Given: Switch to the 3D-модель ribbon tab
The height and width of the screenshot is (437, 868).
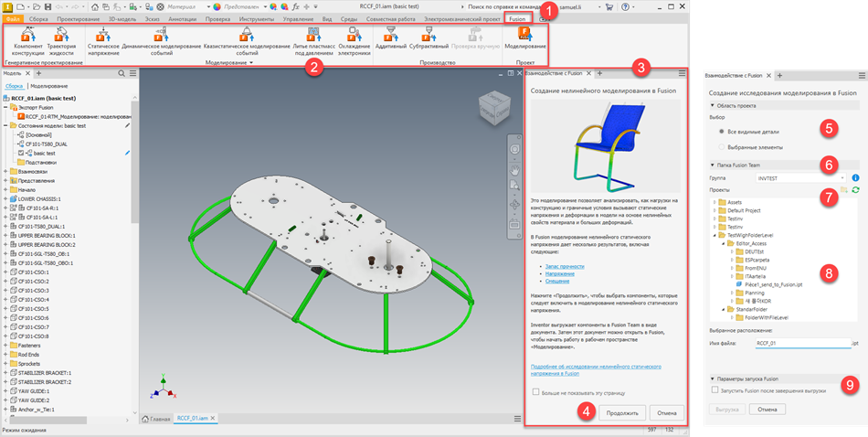Looking at the screenshot, I should click(122, 19).
